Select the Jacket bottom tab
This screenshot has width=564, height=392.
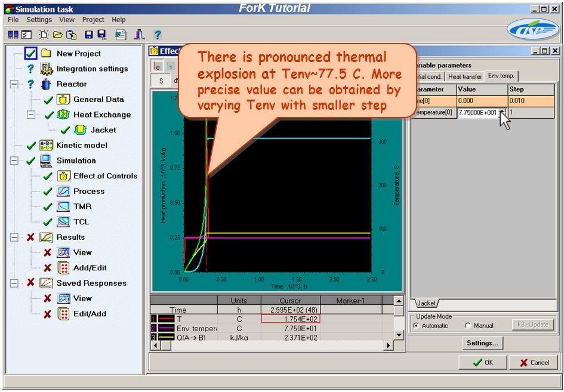[426, 304]
